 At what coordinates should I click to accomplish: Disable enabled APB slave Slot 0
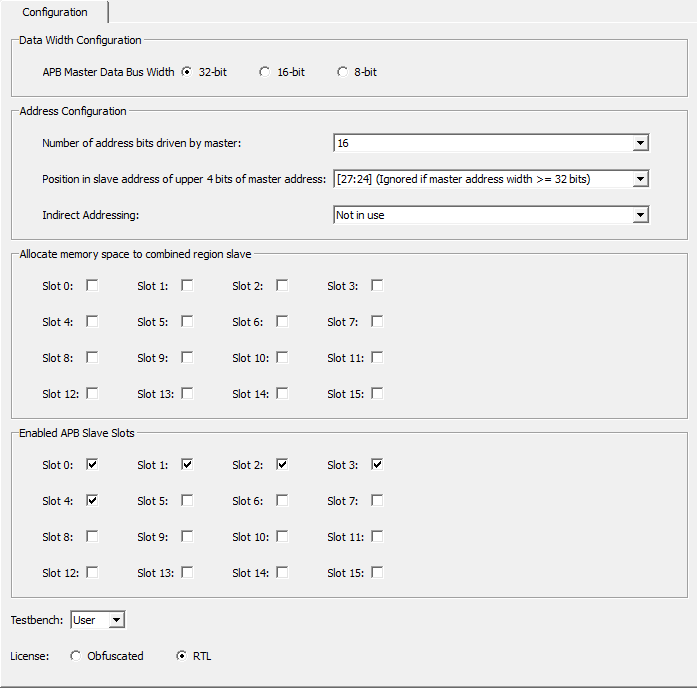(92, 464)
